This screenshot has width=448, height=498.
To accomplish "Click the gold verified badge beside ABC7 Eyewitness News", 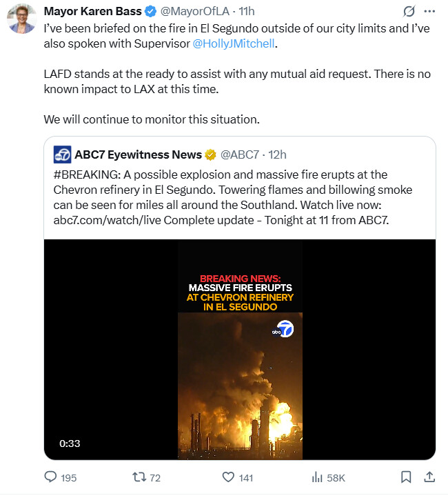I will [210, 155].
